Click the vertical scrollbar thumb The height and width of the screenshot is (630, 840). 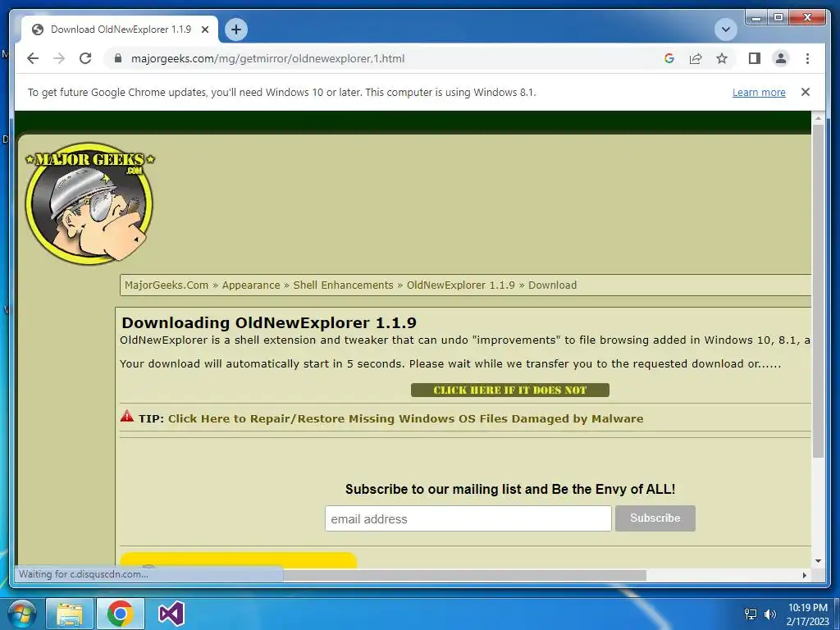coord(818,290)
